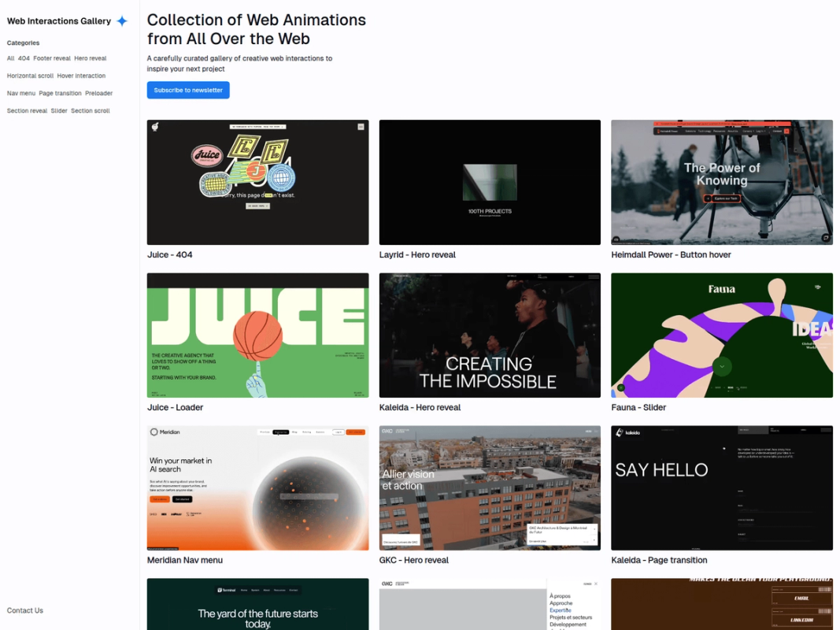Click the blue star logo icon
The height and width of the screenshot is (630, 840).
(122, 21)
